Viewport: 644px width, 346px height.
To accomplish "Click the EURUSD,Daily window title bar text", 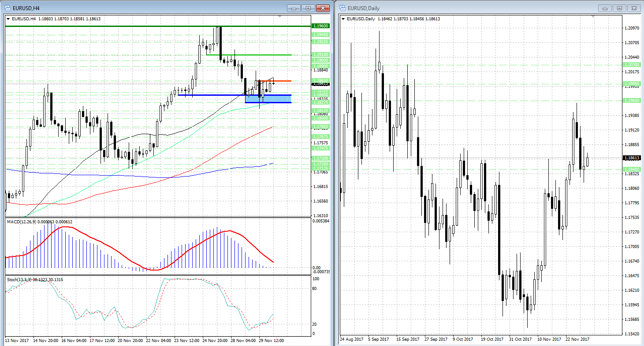I will (x=363, y=8).
